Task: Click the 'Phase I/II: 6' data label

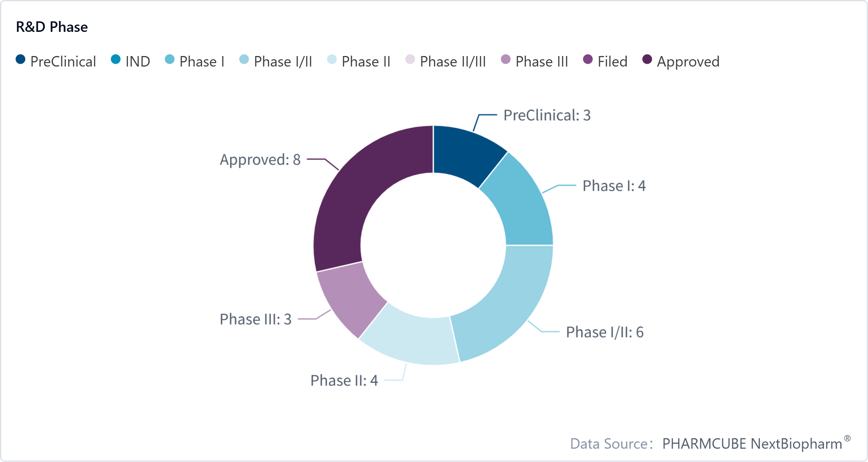Action: pyautogui.click(x=604, y=332)
